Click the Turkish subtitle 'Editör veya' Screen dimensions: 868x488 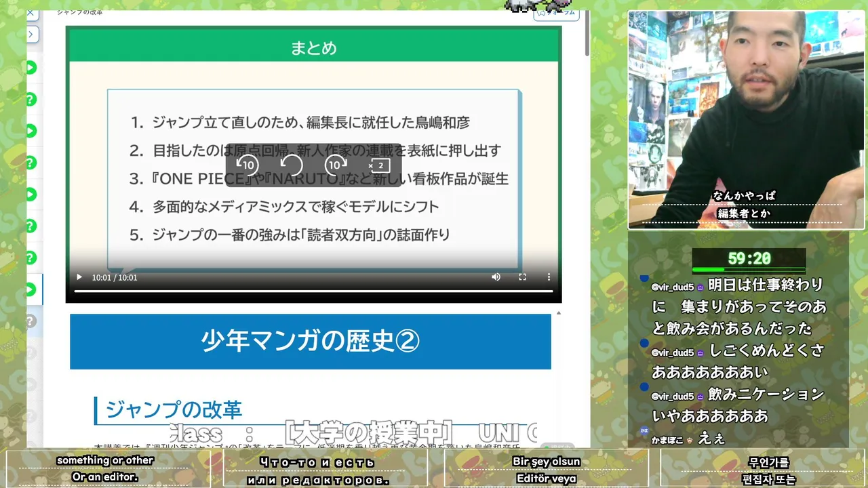(546, 479)
